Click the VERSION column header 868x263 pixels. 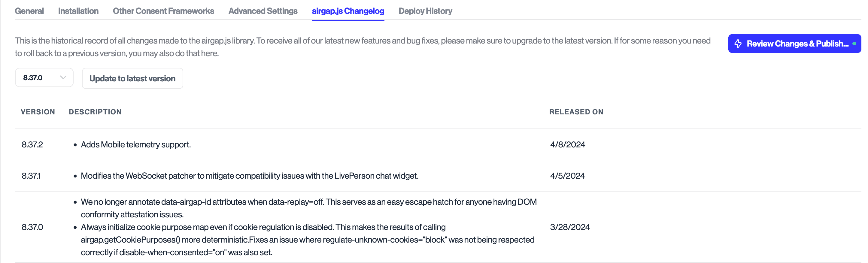coord(38,112)
